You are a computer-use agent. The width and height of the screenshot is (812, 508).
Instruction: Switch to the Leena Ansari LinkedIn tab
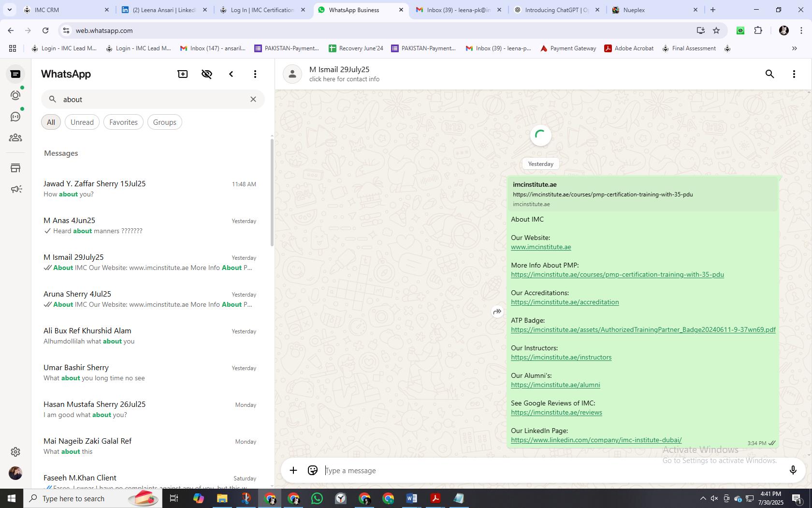[165, 10]
